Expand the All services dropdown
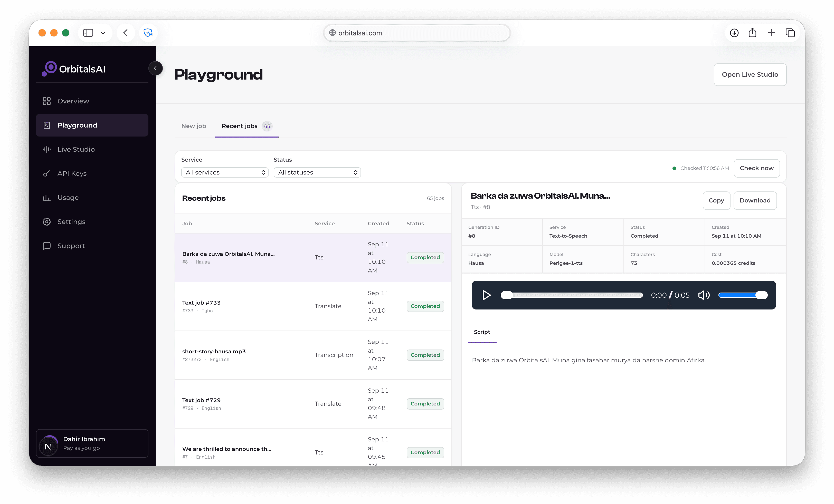The width and height of the screenshot is (834, 504). (225, 172)
